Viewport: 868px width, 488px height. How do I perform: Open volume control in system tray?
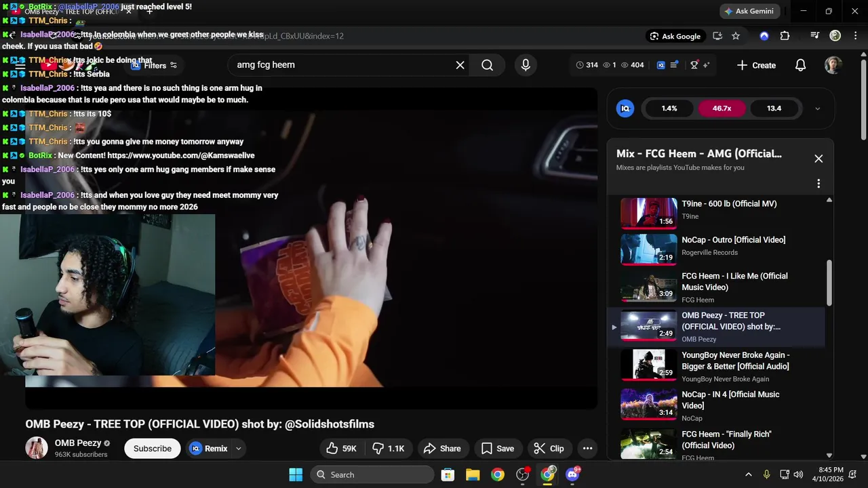coord(798,474)
